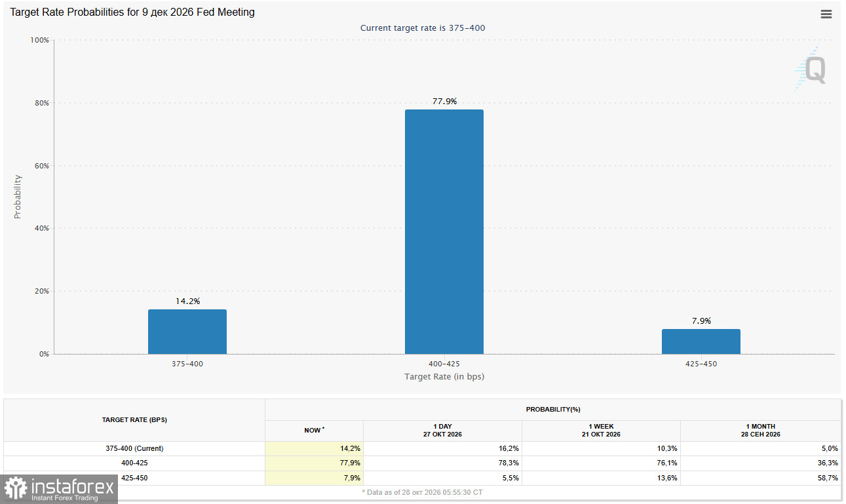
Task: Click the 1 week cell showing 76,1%
Action: 601,463
